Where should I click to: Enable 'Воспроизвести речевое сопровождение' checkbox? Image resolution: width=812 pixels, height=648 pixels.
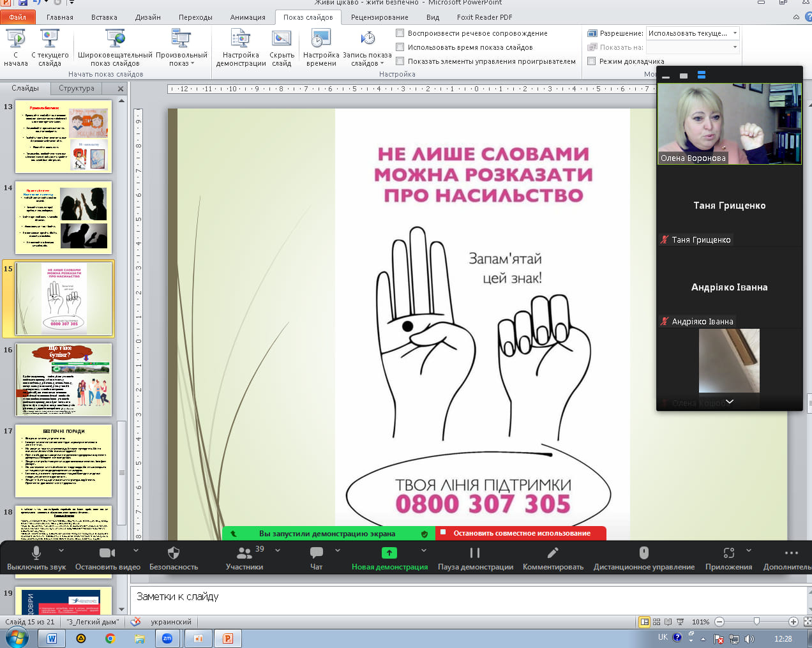point(400,33)
